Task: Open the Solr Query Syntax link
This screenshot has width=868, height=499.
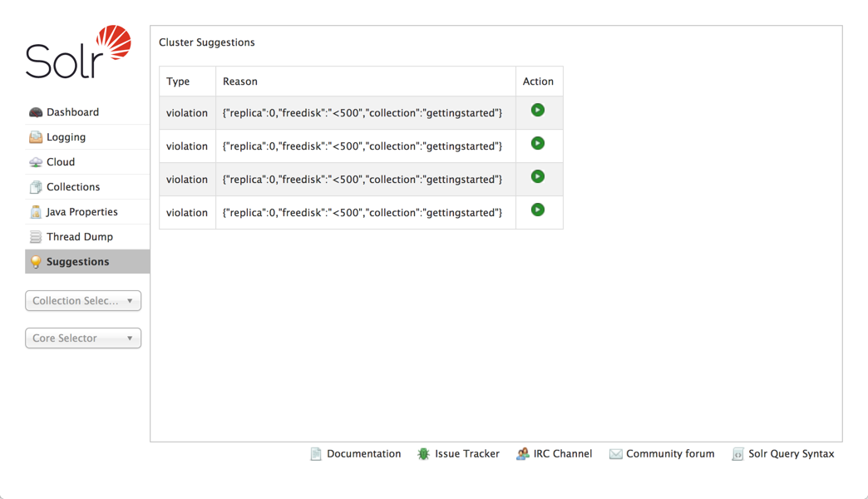Action: pos(791,454)
